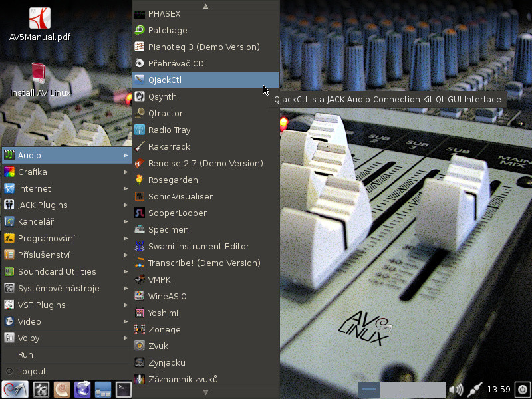
Task: Open the terminal from the panel
Action: click(124, 390)
